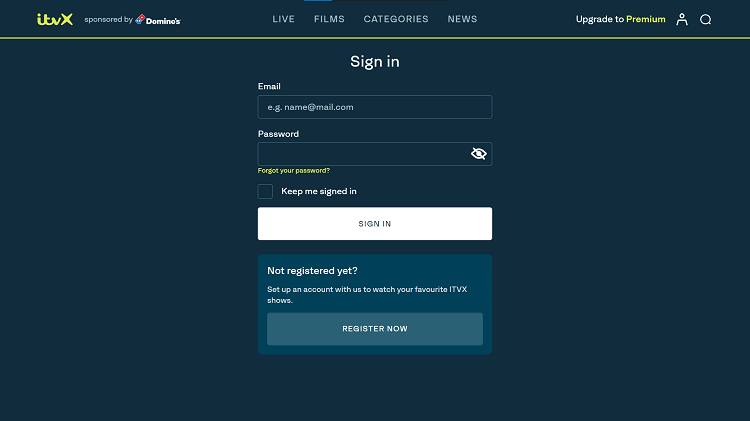Open the NEWS menu item
This screenshot has width=750, height=421.
pos(463,19)
